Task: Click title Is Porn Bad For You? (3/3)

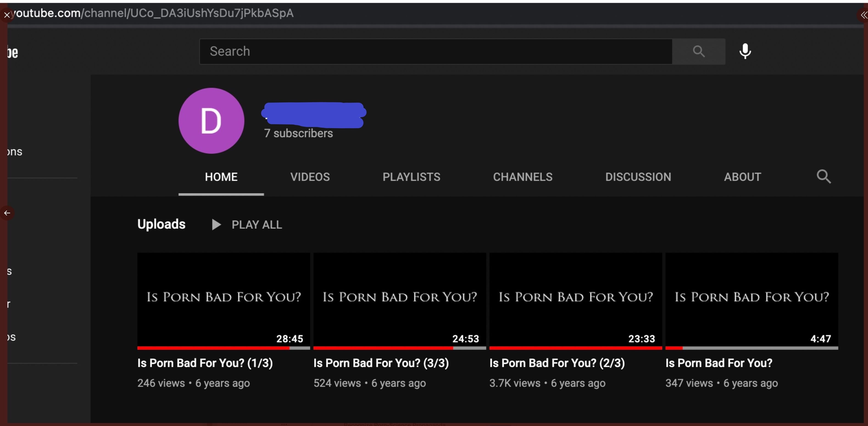Action: [x=381, y=363]
